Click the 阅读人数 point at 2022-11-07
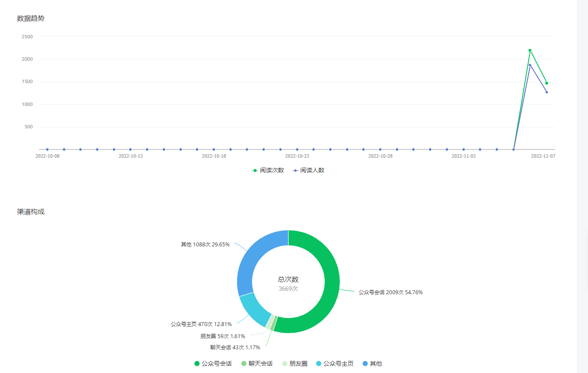The image size is (588, 373). tap(547, 92)
